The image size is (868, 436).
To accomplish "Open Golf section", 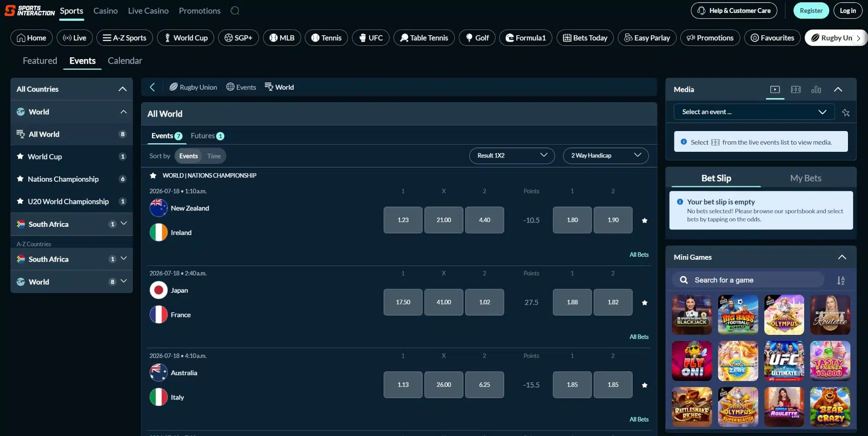I will (477, 38).
